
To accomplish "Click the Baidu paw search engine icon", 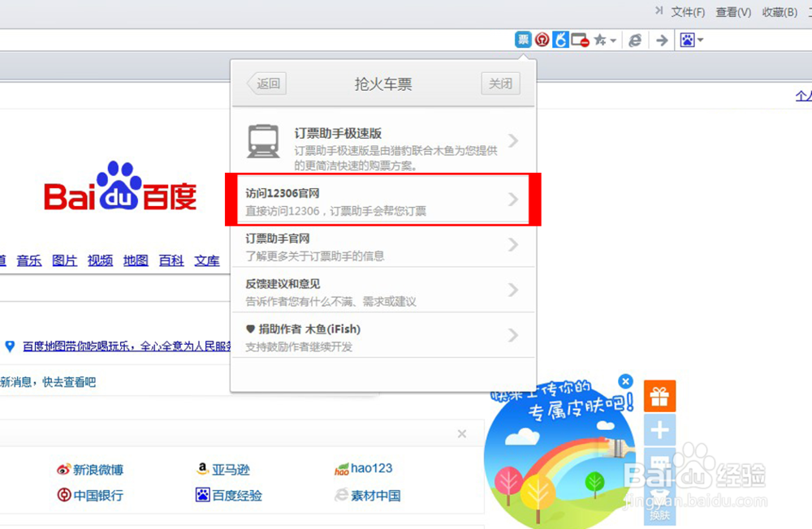I will (x=687, y=40).
